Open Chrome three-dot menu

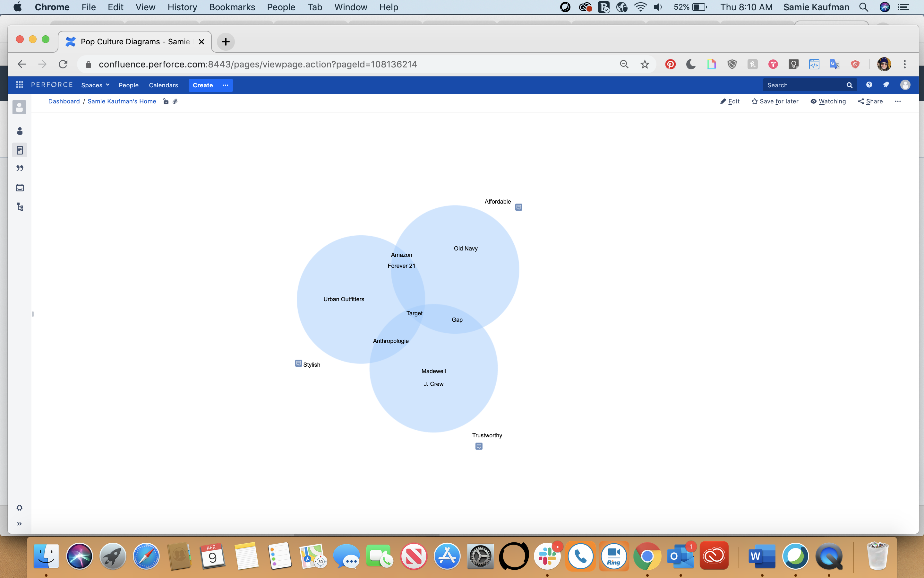(x=904, y=64)
